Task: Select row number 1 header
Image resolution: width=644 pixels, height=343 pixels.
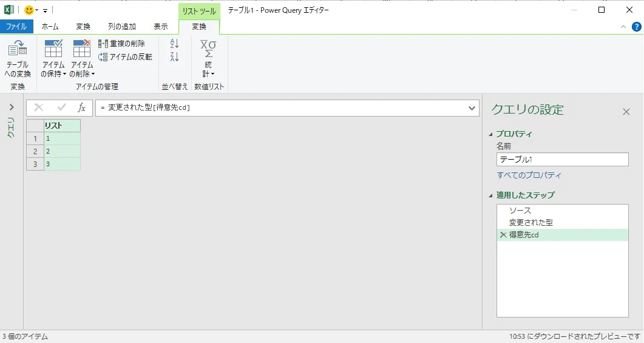Action: [x=35, y=138]
